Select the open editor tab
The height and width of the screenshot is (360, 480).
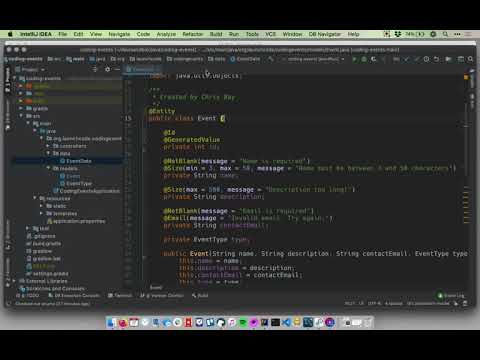click(x=142, y=69)
